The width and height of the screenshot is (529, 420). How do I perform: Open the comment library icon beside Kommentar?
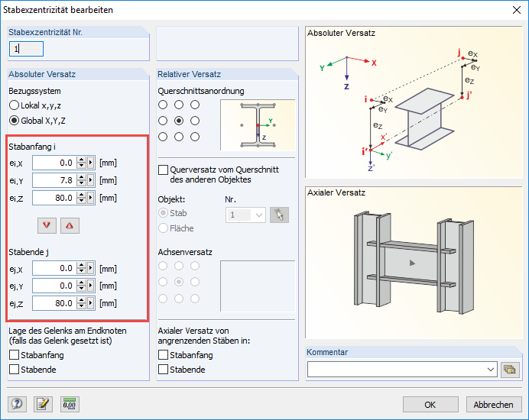[510, 370]
